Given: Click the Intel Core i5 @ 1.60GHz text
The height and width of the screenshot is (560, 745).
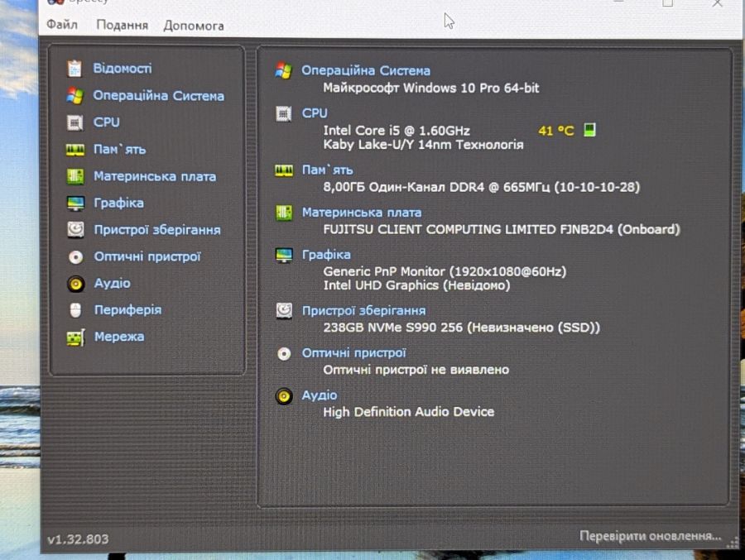Looking at the screenshot, I should 397,131.
